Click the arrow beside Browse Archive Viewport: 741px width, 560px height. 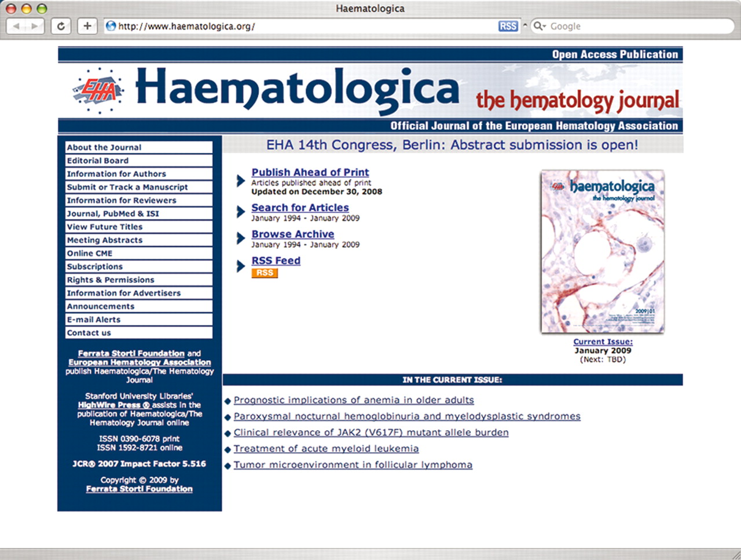(x=241, y=239)
